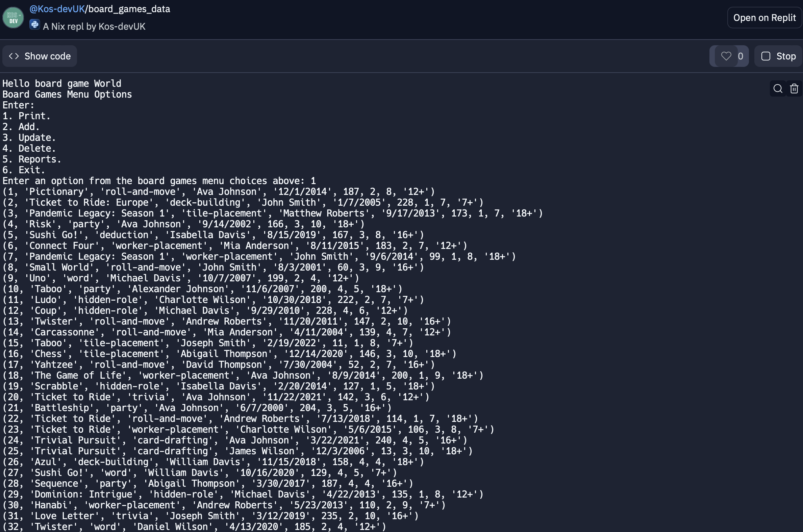Screen dimensions: 803x532
Task: Clear the console using the trash icon
Action: click(x=794, y=88)
